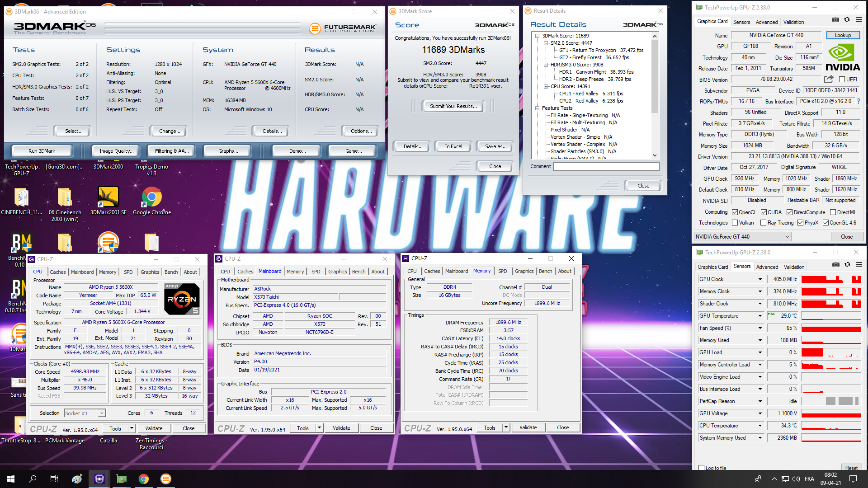Click GPU-Z icon on the taskbar
Viewport: 868px width, 488px height.
tap(122, 479)
